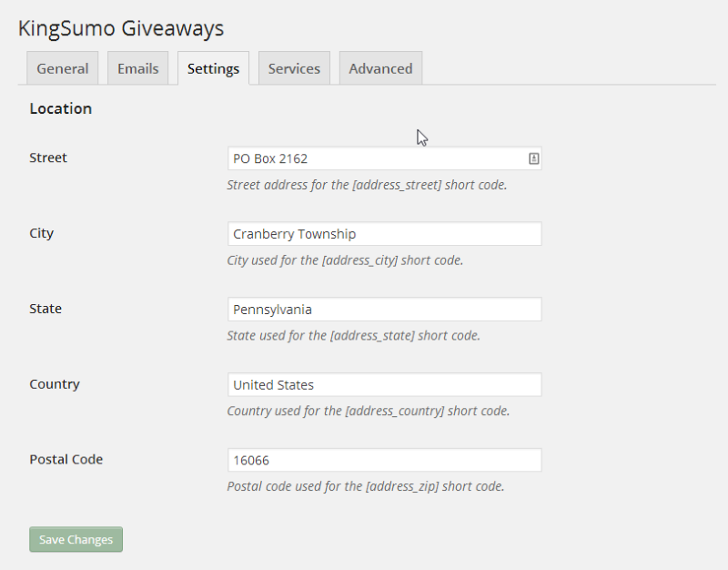Click the contact autofill icon in Street field

[533, 158]
